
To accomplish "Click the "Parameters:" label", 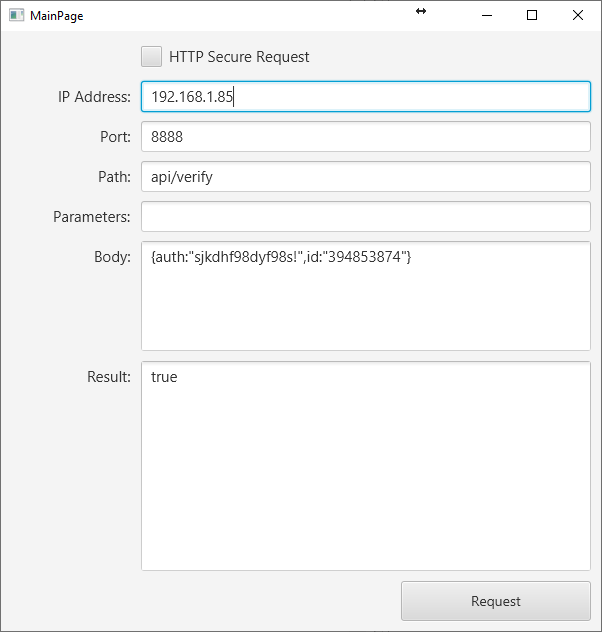I will pos(92,217).
